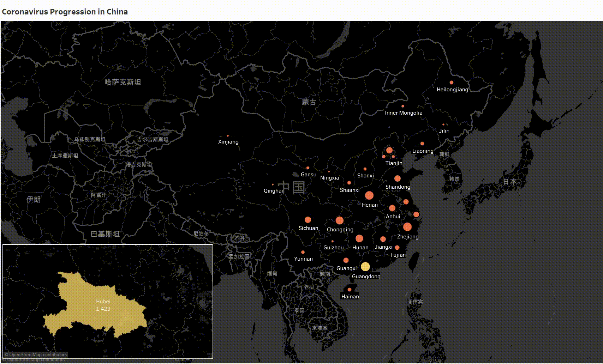Select the Yunnan data marker
603x364 pixels.
point(303,252)
